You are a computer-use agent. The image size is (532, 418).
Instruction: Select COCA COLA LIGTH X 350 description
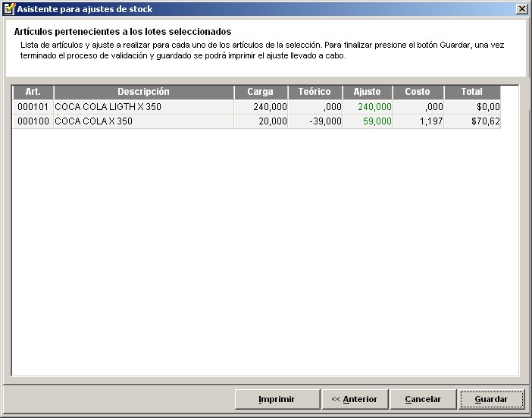click(x=144, y=107)
